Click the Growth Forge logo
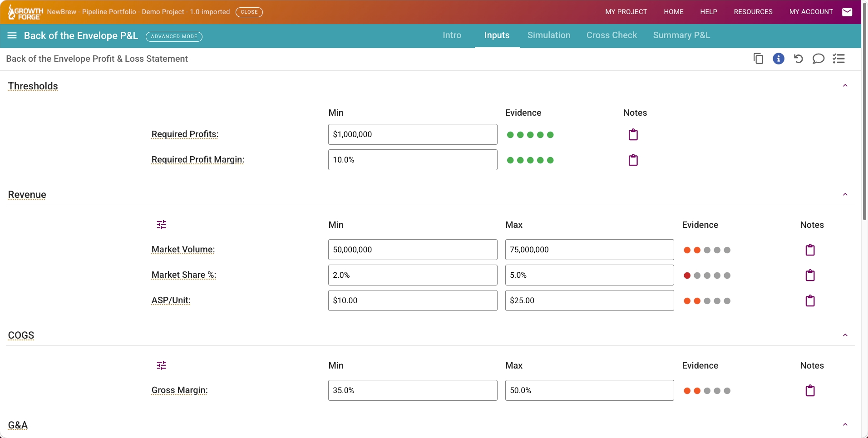This screenshot has height=438, width=868. 25,12
